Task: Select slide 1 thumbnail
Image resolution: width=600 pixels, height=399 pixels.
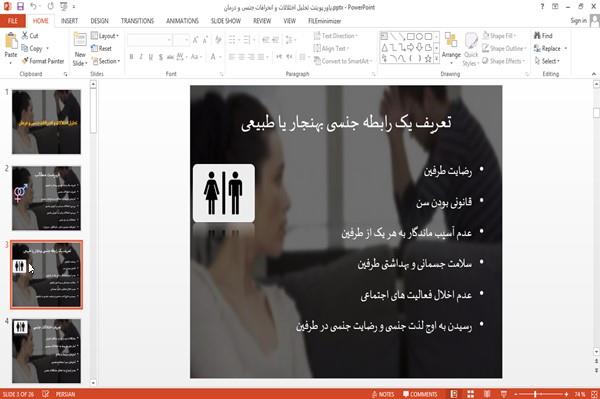Action: pyautogui.click(x=46, y=122)
